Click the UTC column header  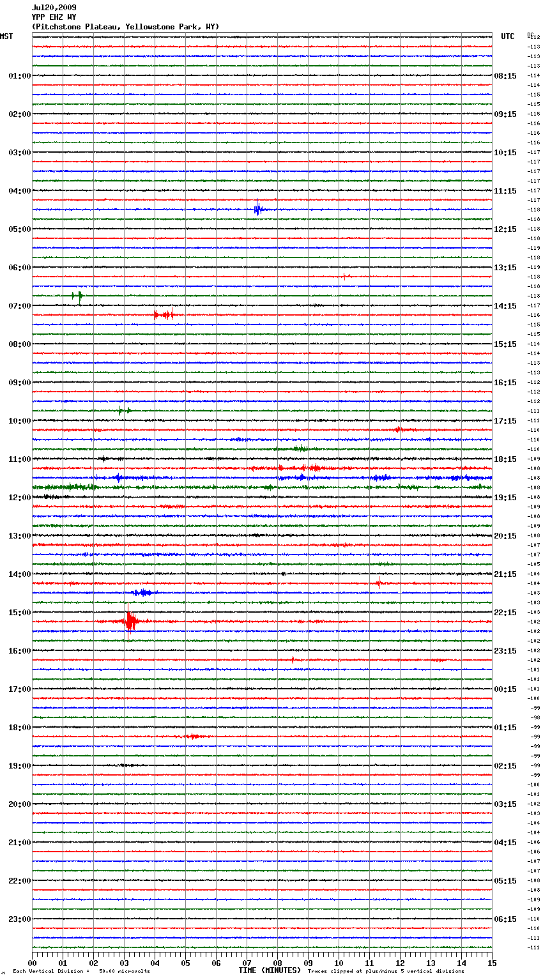click(507, 36)
